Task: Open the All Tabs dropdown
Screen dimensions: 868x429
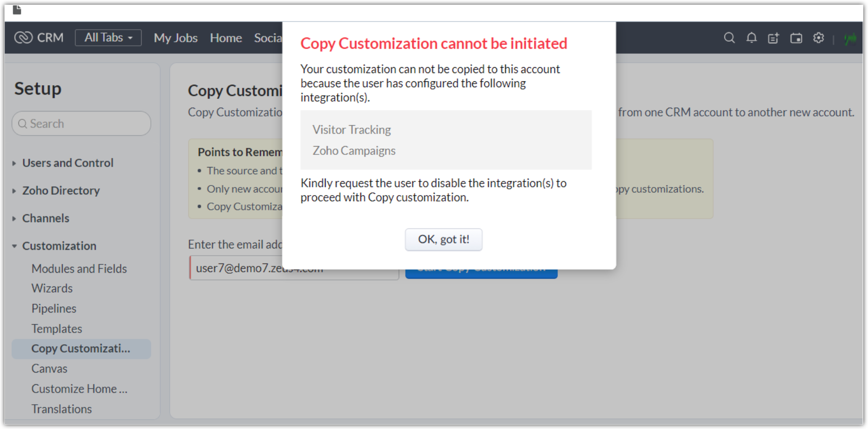Action: point(108,37)
